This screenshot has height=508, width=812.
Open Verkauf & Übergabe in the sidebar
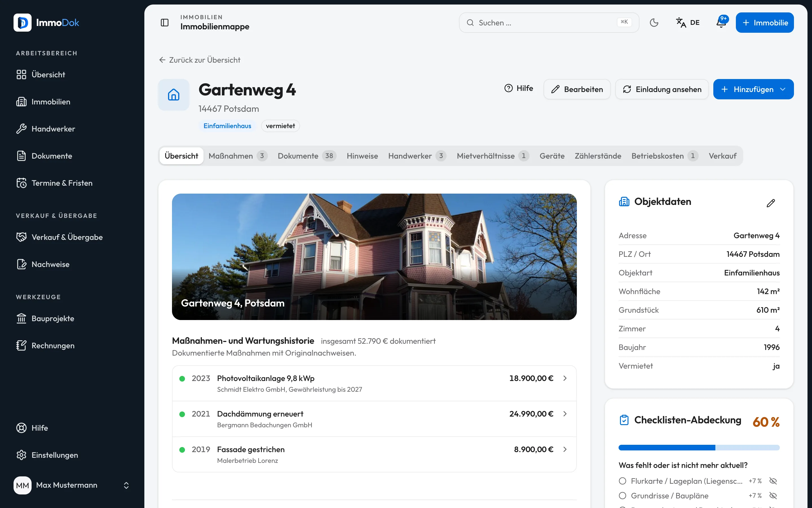[x=72, y=237]
